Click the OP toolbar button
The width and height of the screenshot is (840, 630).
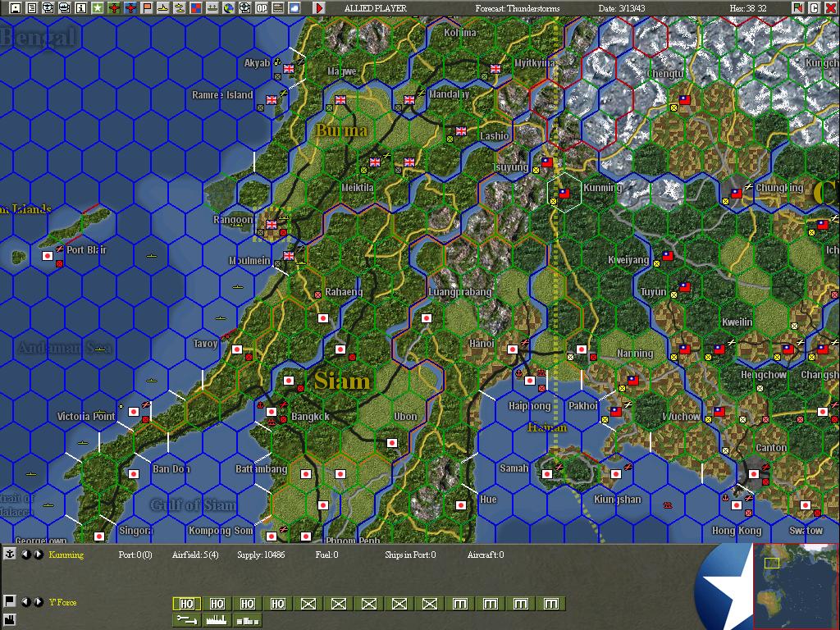(x=262, y=7)
